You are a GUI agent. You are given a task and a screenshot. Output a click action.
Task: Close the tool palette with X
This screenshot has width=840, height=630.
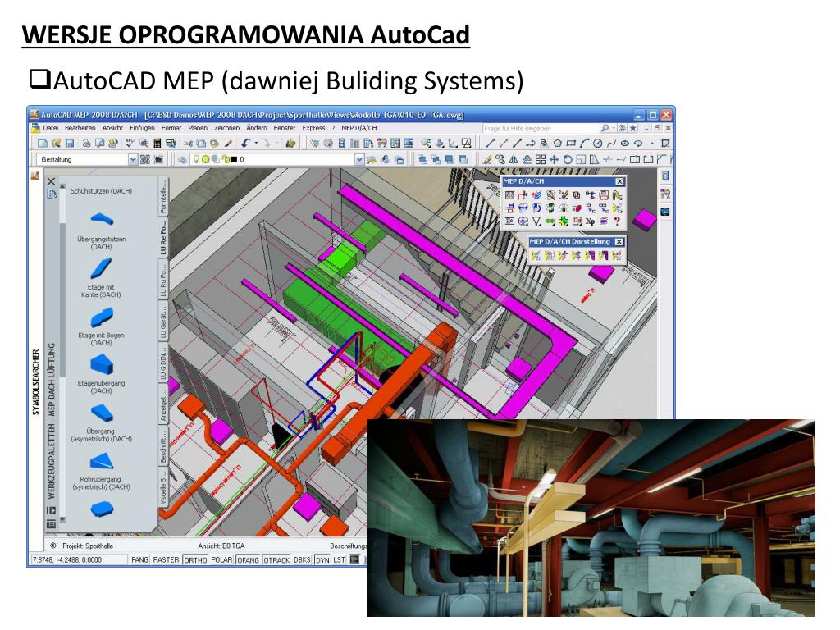pos(52,181)
